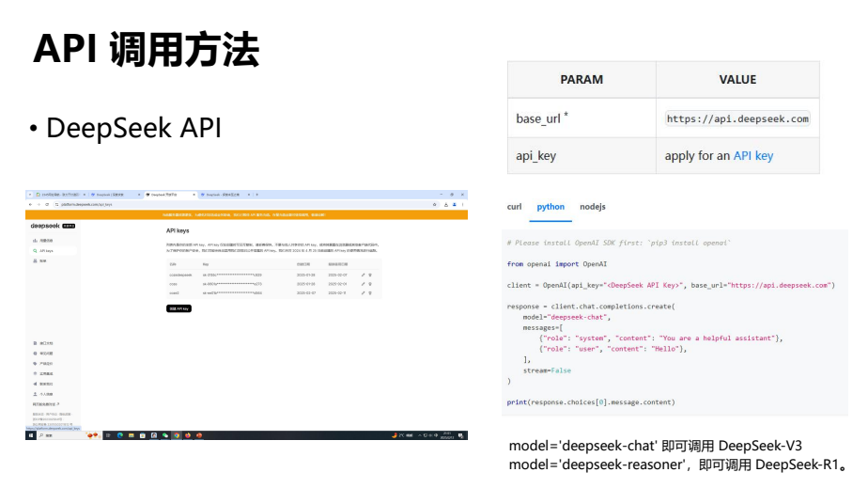The image size is (868, 488).
Task: Open the tab search dropdown in Chrome
Action: pyautogui.click(x=30, y=195)
